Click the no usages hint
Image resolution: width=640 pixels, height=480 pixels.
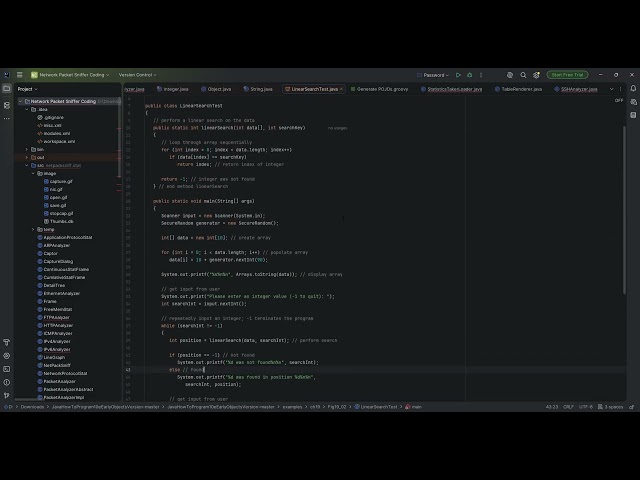(338, 128)
